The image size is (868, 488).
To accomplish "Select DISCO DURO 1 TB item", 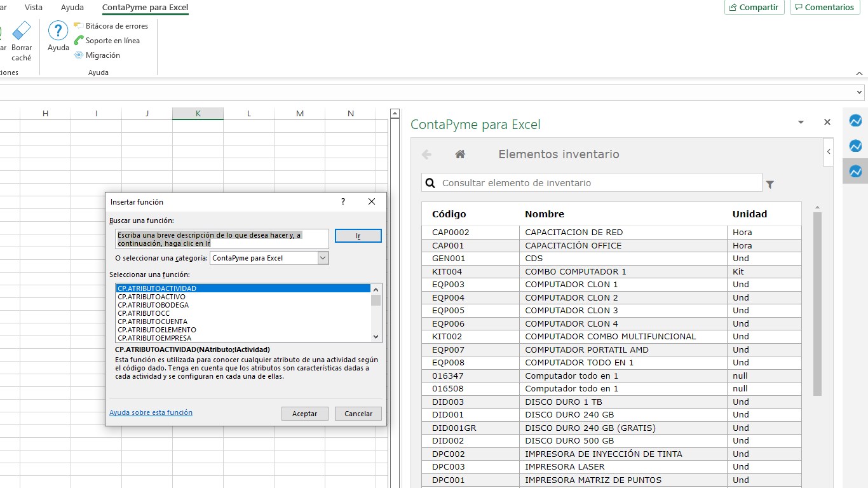I will click(611, 402).
